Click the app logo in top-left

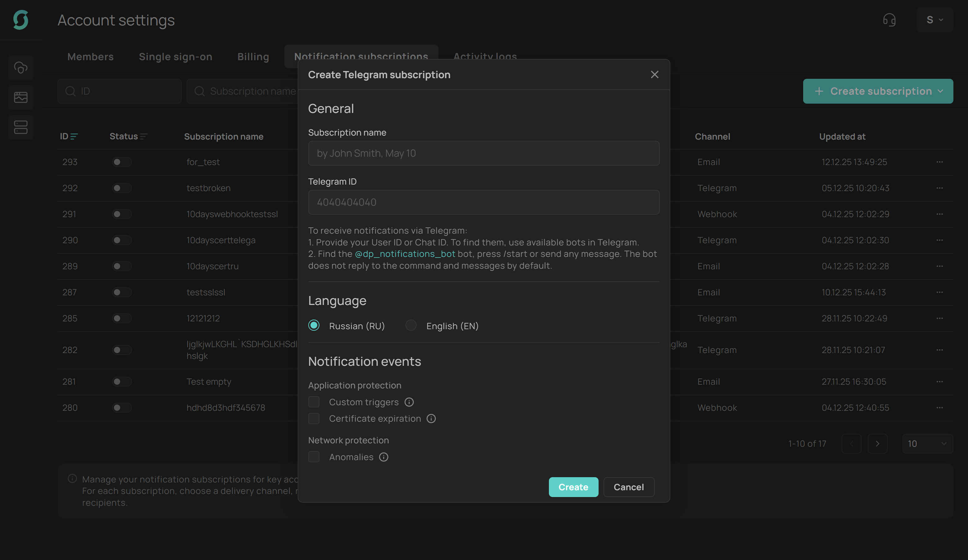tap(21, 20)
